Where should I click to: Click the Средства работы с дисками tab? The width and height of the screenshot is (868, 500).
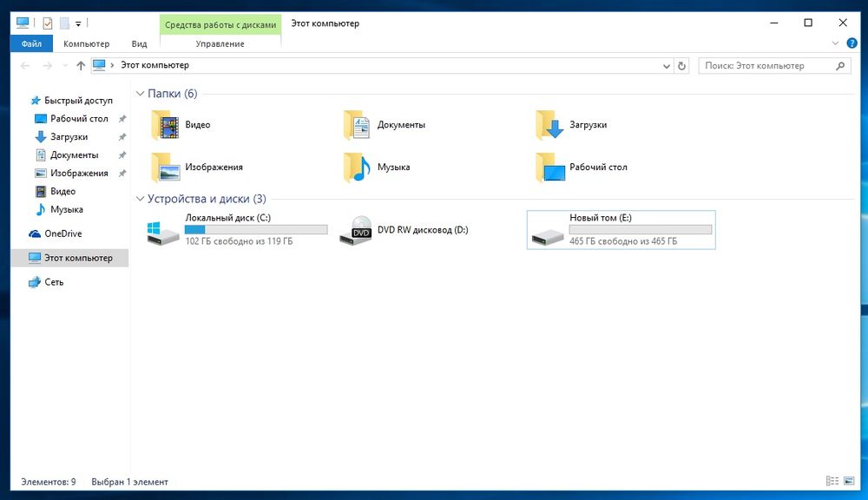click(x=220, y=25)
